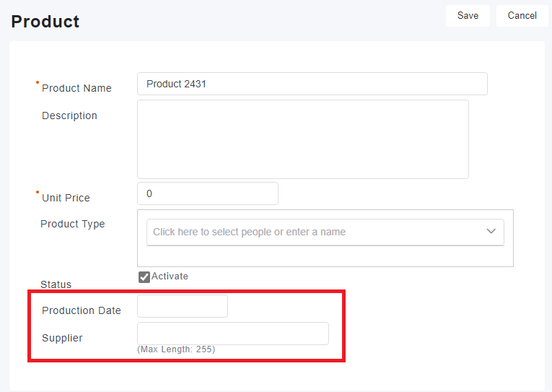552x392 pixels.
Task: Click the Status label
Action: click(56, 284)
